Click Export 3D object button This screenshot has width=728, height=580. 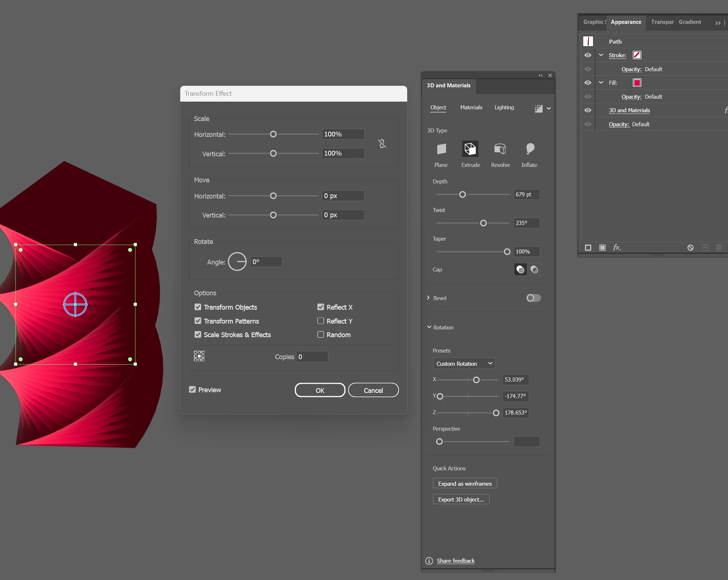click(461, 499)
